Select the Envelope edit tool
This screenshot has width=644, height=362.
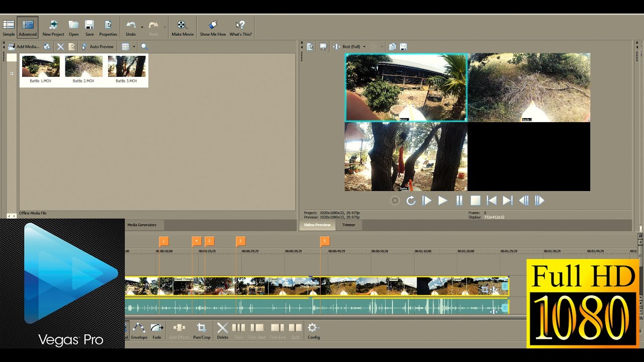click(139, 330)
